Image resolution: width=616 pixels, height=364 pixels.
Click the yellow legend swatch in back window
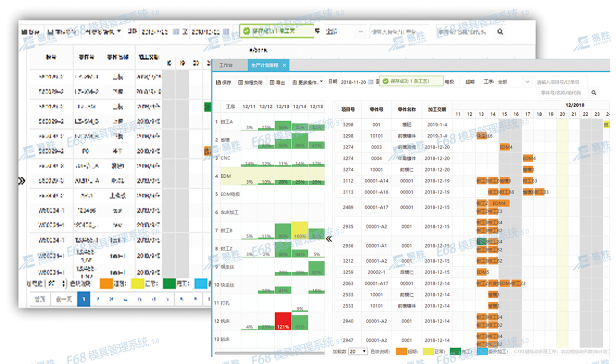[137, 284]
